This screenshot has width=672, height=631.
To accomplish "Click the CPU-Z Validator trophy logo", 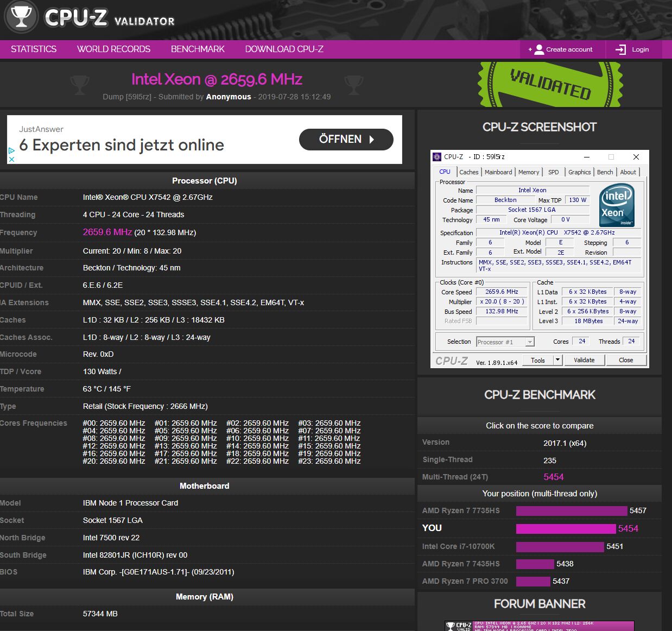I will (21, 16).
